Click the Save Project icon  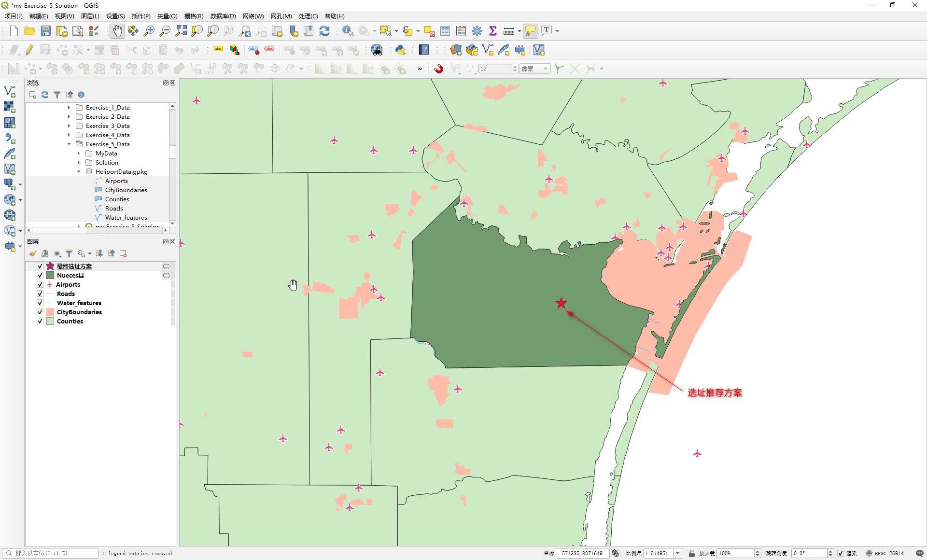click(x=46, y=31)
